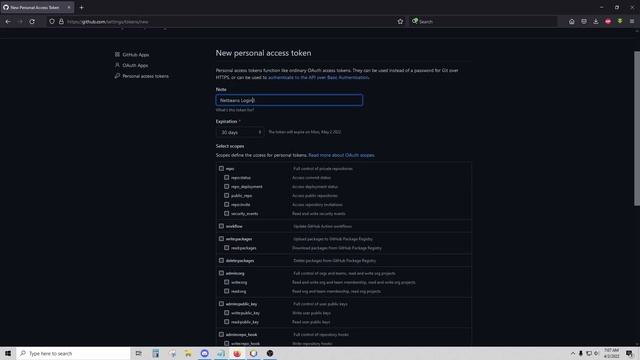
Task: Open the Windows notification center
Action: click(x=629, y=353)
